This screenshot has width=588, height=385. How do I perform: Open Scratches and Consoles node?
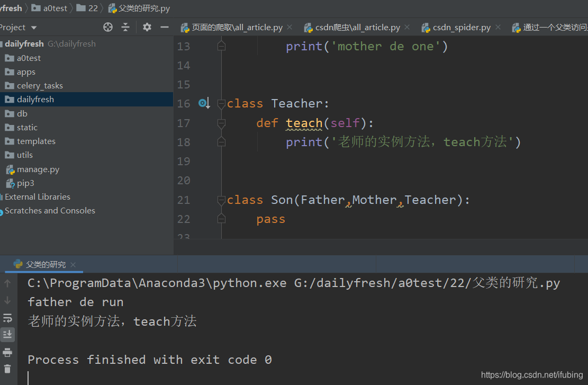[50, 211]
